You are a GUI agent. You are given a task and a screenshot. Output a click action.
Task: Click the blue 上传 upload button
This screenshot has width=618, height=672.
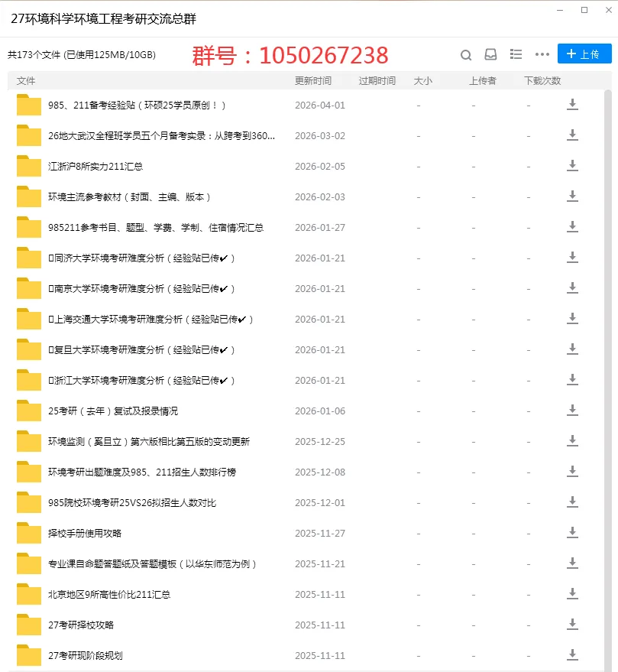tap(584, 54)
